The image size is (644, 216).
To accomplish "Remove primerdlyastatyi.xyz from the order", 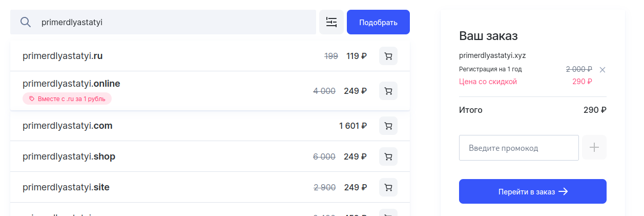I will pos(603,70).
